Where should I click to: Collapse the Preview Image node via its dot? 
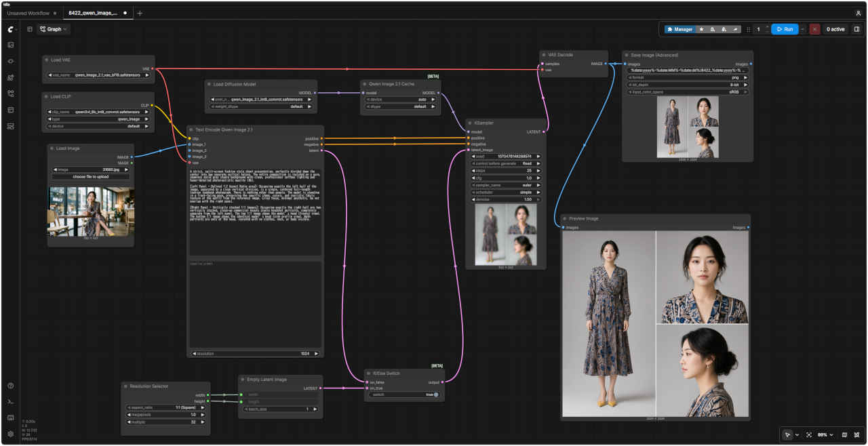point(565,218)
